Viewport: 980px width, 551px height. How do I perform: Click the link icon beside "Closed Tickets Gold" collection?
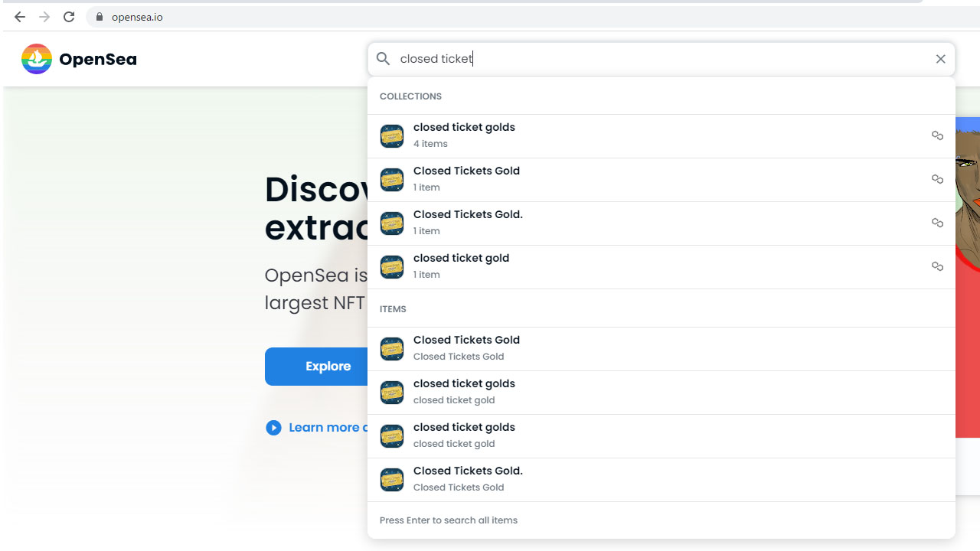tap(937, 179)
